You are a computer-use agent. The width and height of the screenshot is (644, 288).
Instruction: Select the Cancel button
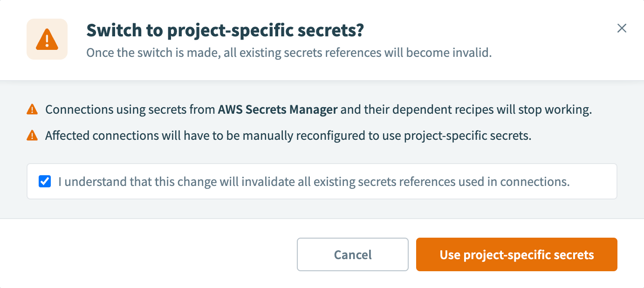click(x=352, y=254)
